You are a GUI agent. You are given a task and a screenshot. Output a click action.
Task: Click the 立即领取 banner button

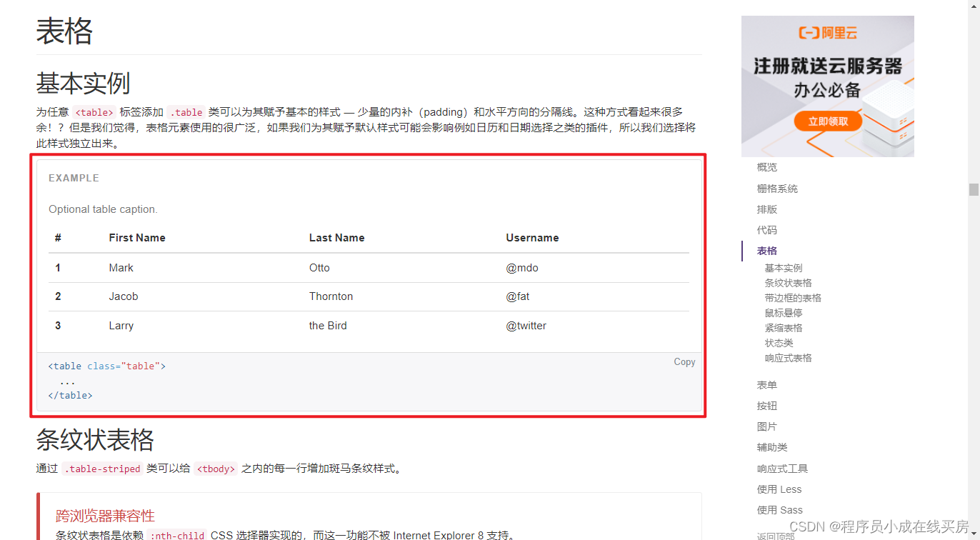(x=828, y=121)
